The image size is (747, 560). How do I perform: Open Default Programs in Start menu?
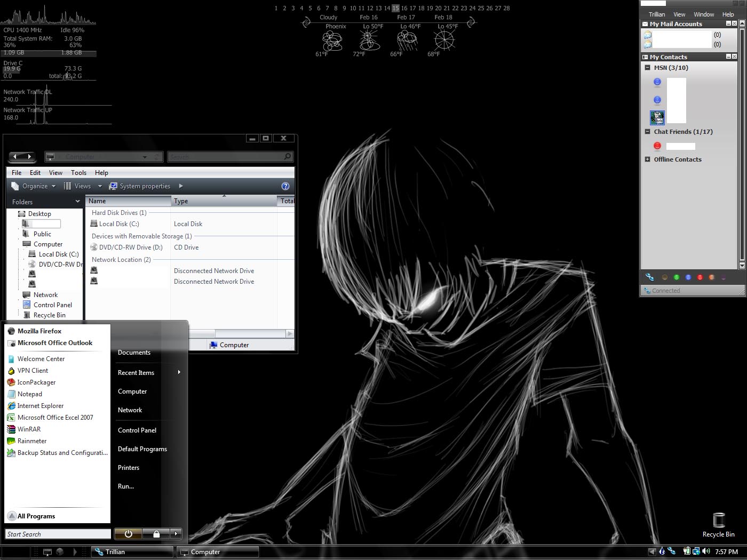tap(142, 449)
